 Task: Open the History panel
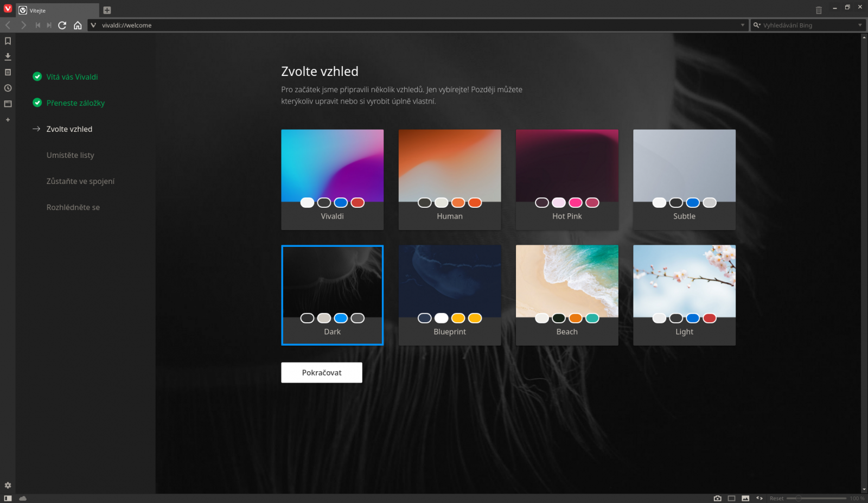(8, 87)
